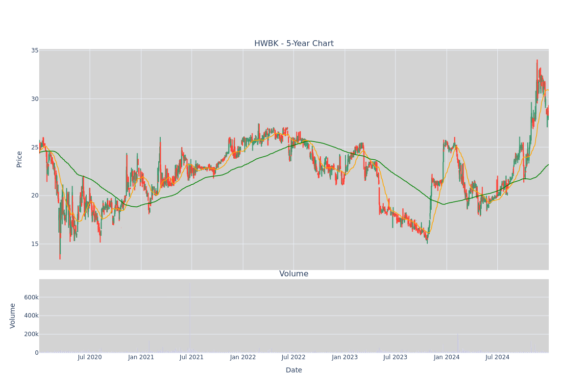Click date tick 'Jan 2023'
The width and height of the screenshot is (588, 392).
pyautogui.click(x=345, y=357)
